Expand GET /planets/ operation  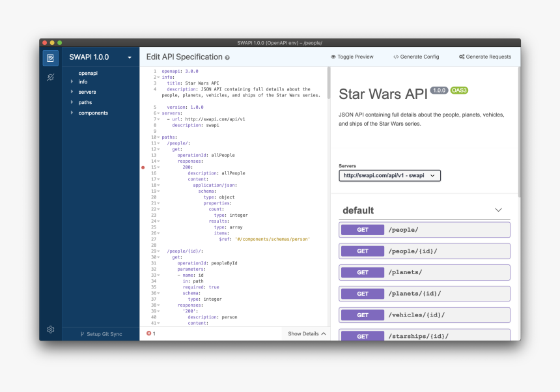pyautogui.click(x=425, y=272)
